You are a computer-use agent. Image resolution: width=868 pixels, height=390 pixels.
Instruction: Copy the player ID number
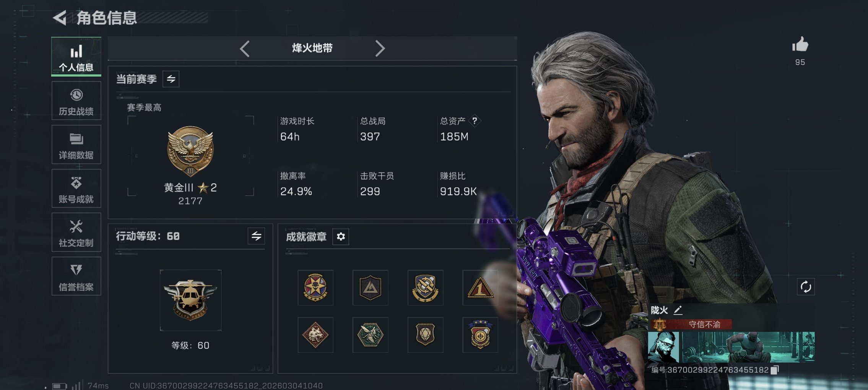click(x=775, y=370)
